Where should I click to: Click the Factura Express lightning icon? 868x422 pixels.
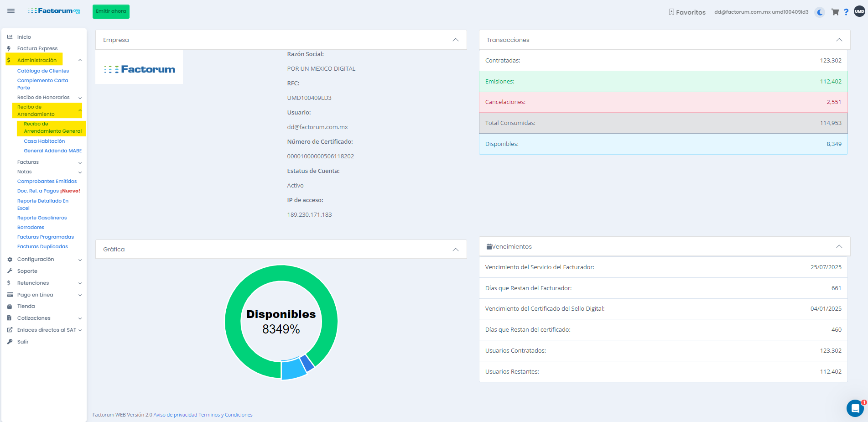9,48
